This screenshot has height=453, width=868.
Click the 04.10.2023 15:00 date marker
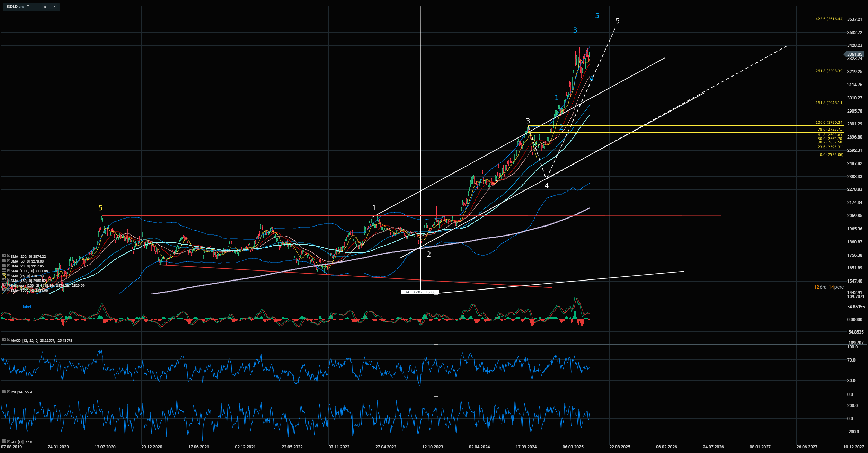pos(420,292)
